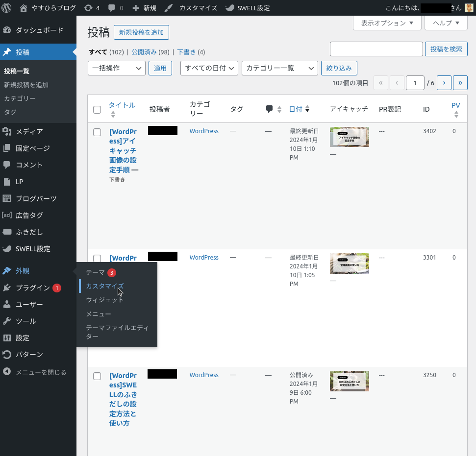Open the パターン icon in the sidebar
The height and width of the screenshot is (456, 476).
pos(7,354)
